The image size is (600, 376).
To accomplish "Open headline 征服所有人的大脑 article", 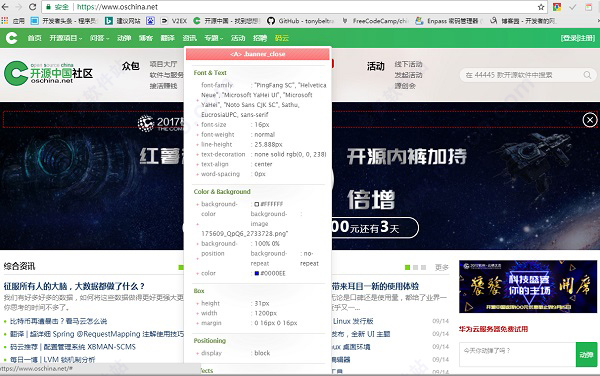I will pyautogui.click(x=74, y=286).
